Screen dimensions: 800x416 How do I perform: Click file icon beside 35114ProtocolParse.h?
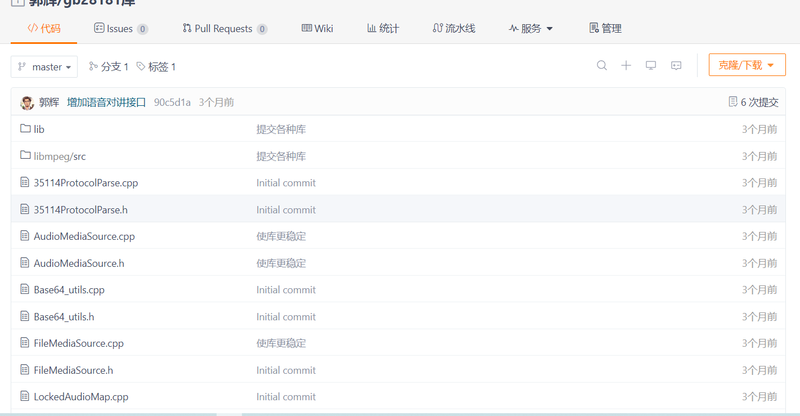tap(24, 209)
